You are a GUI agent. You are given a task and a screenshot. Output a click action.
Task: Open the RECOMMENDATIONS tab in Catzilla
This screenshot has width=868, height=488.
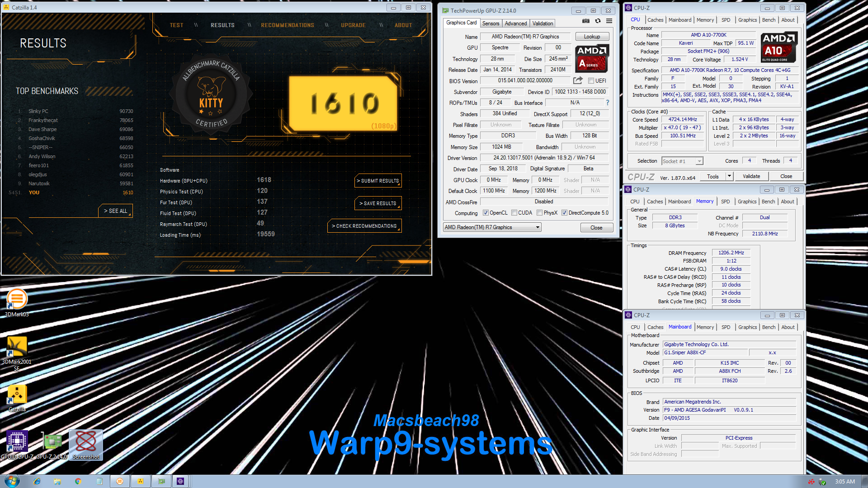click(287, 25)
